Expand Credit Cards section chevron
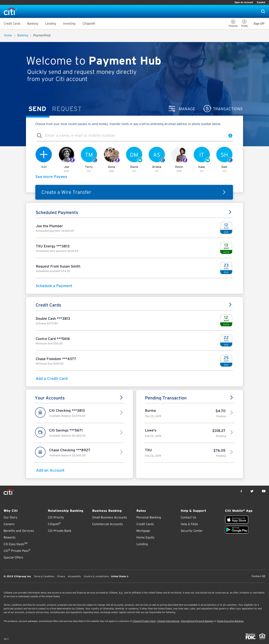Screen dimensions: 269x644 click(230, 304)
